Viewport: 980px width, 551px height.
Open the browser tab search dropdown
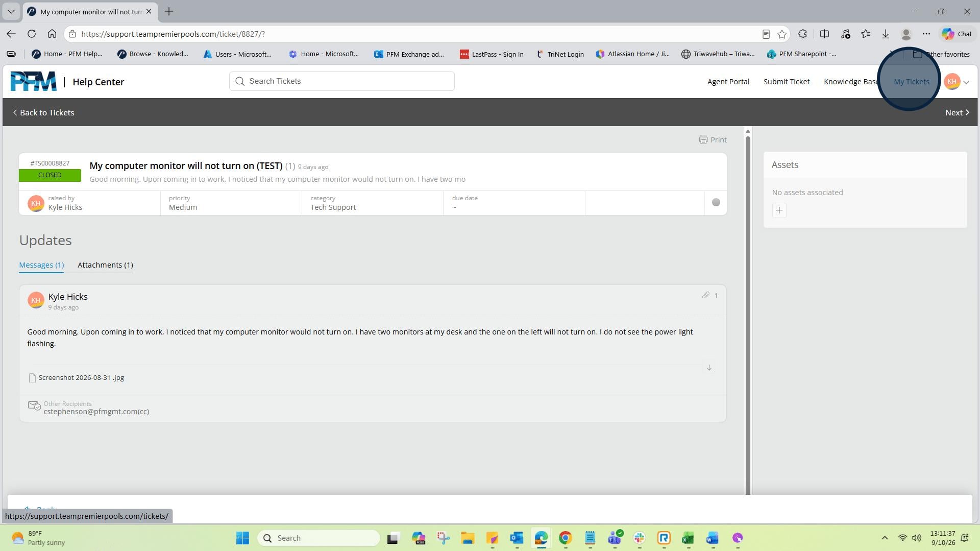(x=11, y=11)
